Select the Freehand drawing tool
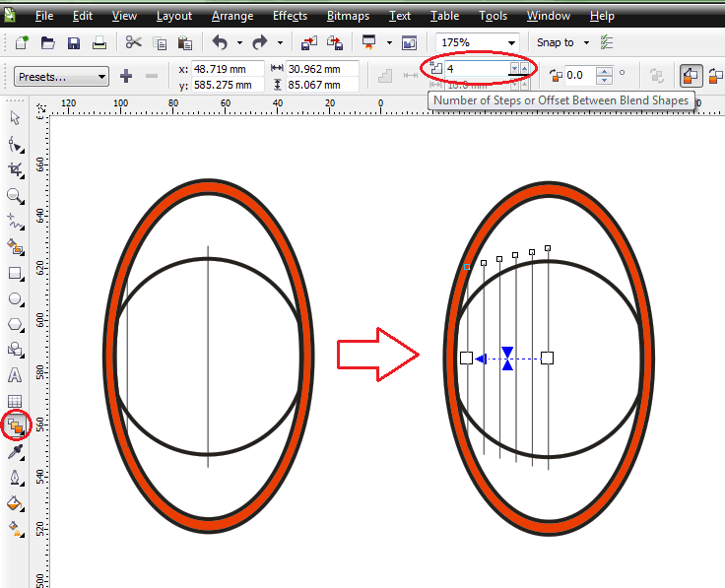The image size is (725, 588). pyautogui.click(x=16, y=223)
